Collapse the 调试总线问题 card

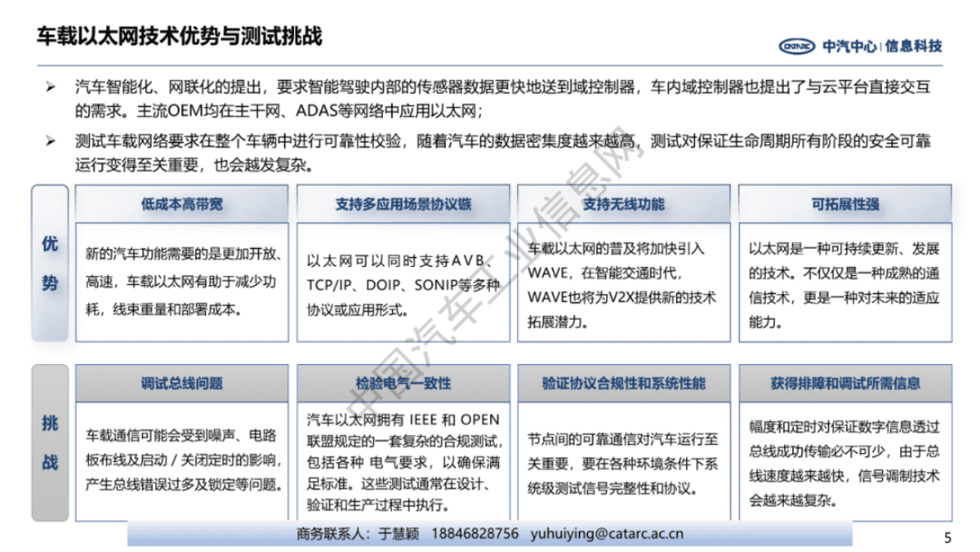pyautogui.click(x=180, y=383)
